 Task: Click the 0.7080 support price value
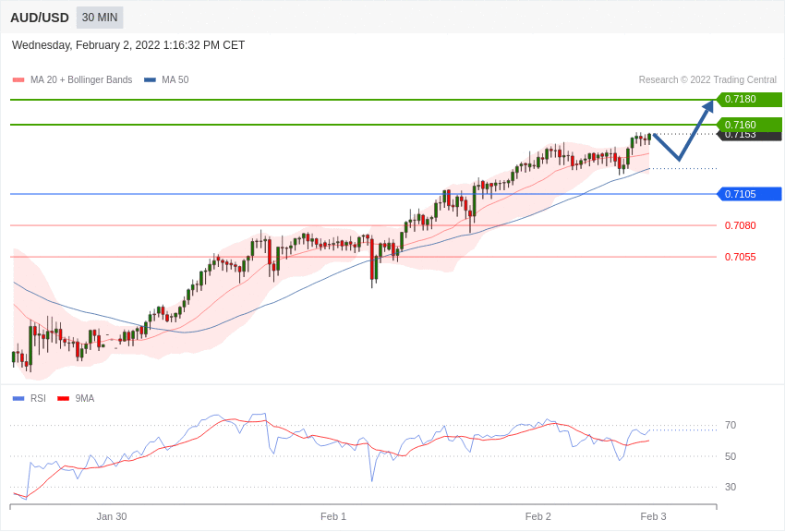(x=740, y=225)
